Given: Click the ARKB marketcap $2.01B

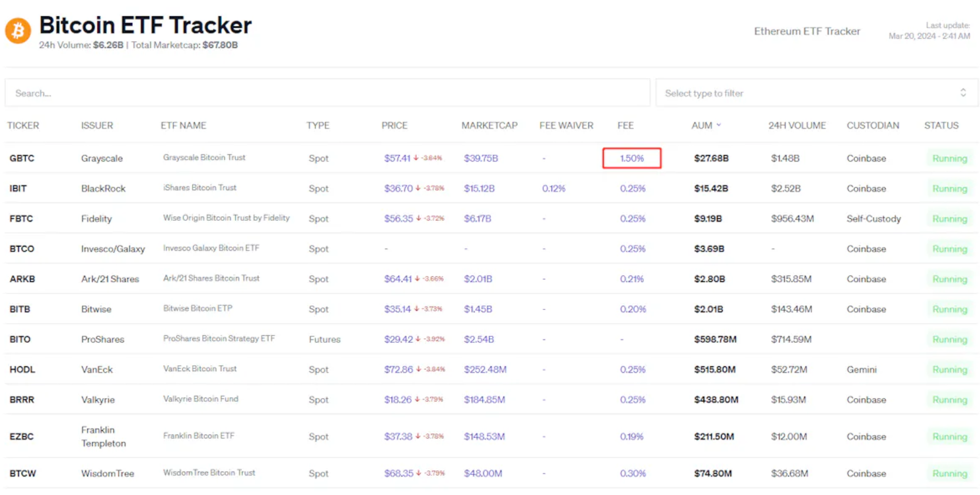Looking at the screenshot, I should click(x=478, y=279).
